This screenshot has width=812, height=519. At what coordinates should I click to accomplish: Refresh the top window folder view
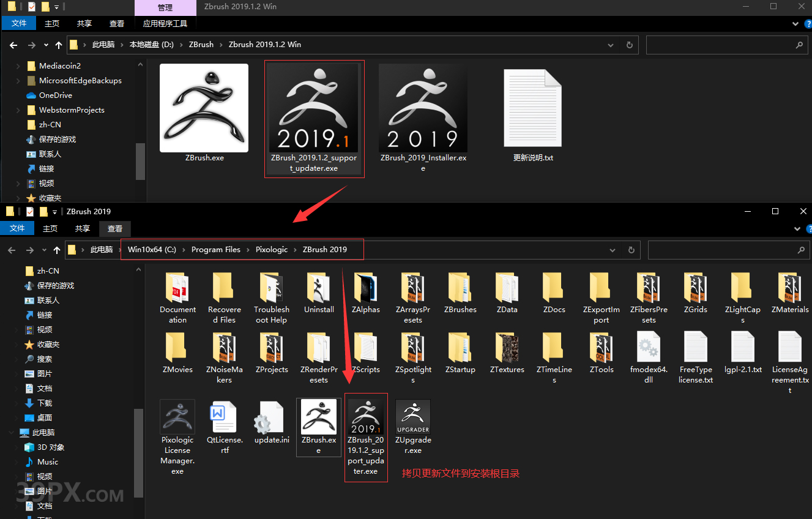coord(629,45)
